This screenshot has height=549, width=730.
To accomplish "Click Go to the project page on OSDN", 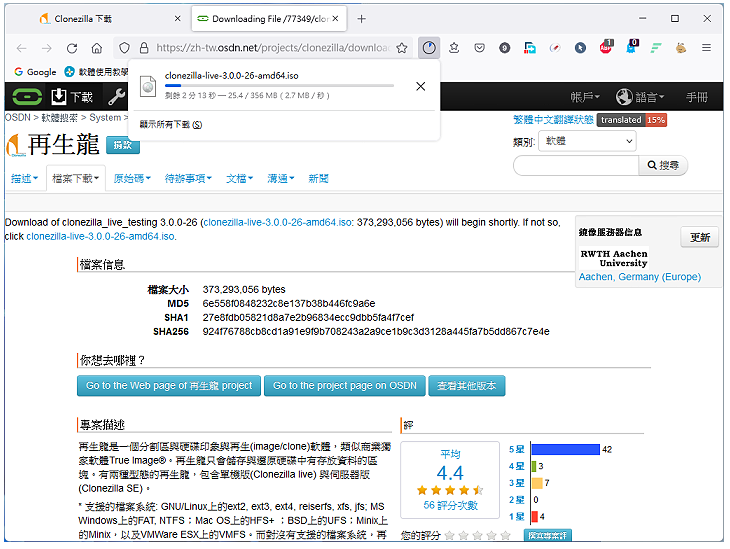I will pos(345,386).
